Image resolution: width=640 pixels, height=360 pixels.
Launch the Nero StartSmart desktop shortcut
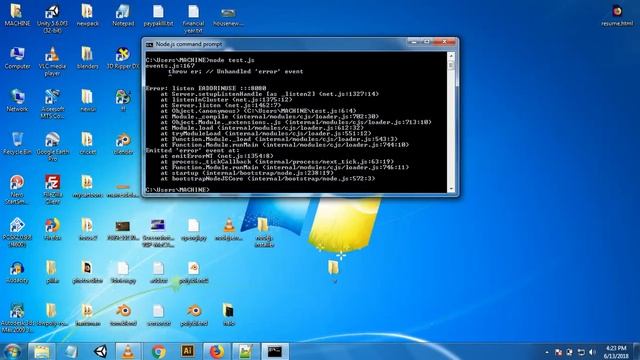point(17,189)
